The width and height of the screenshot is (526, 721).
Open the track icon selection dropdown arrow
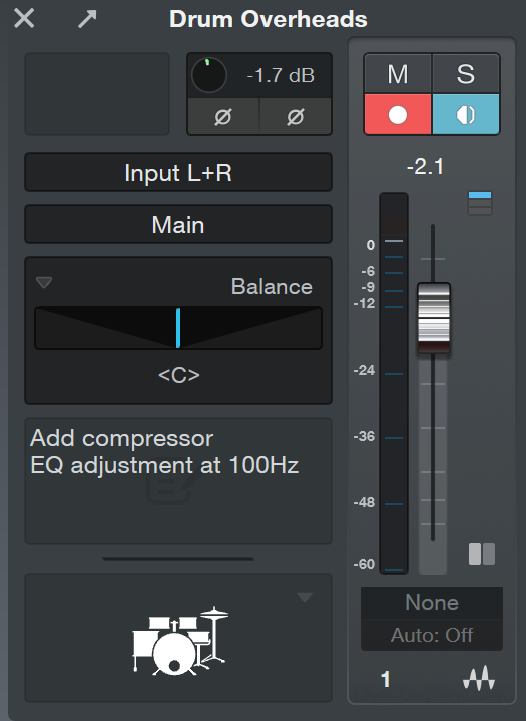(x=305, y=597)
